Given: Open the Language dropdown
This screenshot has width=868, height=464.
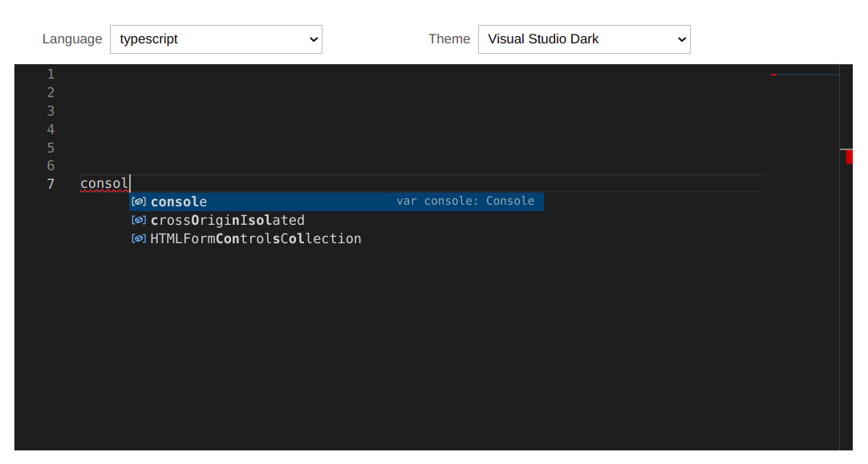Looking at the screenshot, I should click(215, 39).
